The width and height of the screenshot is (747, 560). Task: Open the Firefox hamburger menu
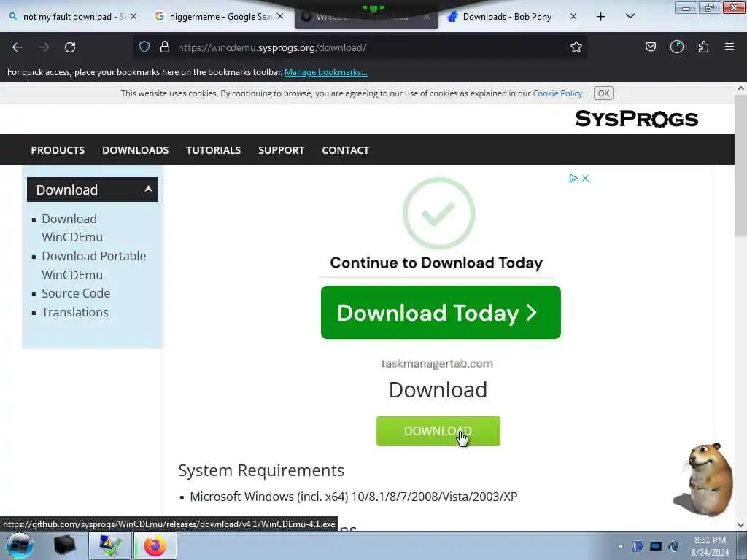coord(729,47)
